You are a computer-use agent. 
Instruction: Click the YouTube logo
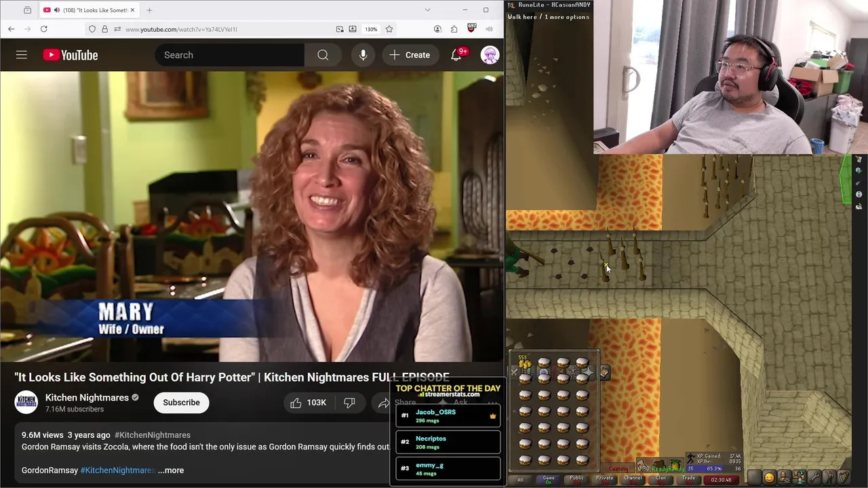pyautogui.click(x=71, y=55)
